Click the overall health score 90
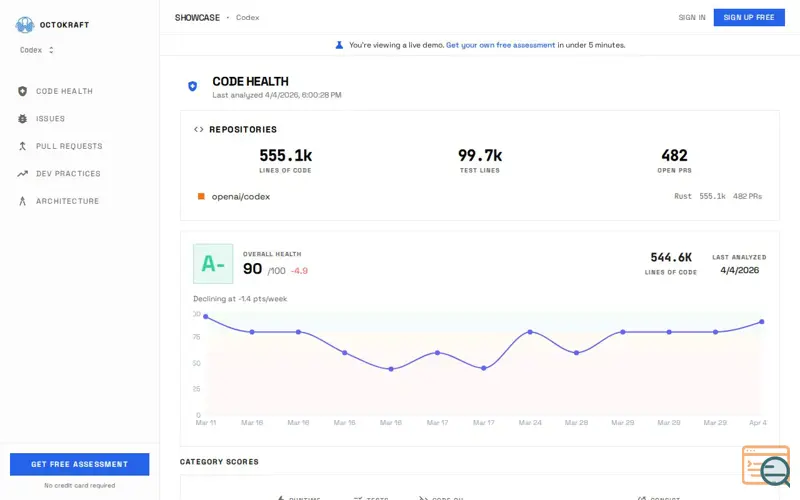The height and width of the screenshot is (500, 800). (253, 269)
